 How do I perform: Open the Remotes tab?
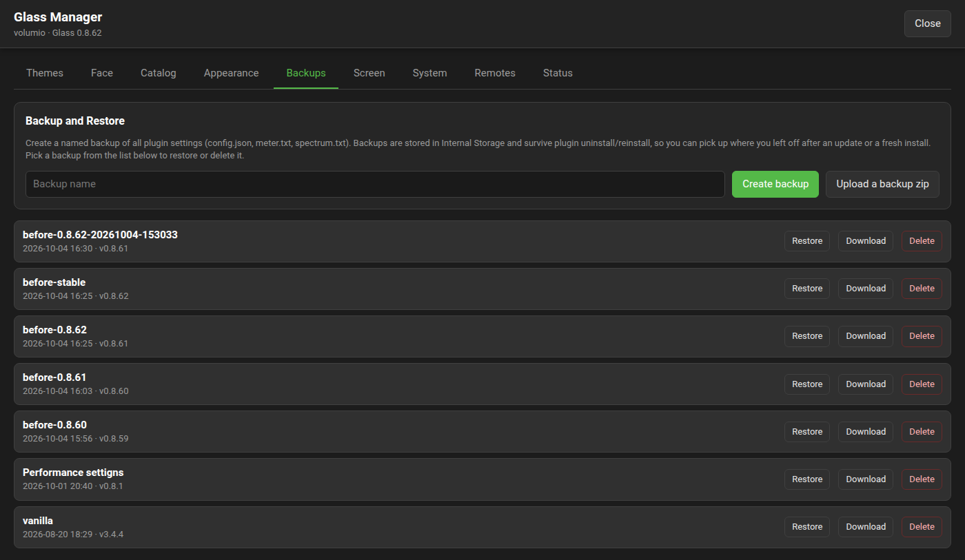(x=495, y=73)
